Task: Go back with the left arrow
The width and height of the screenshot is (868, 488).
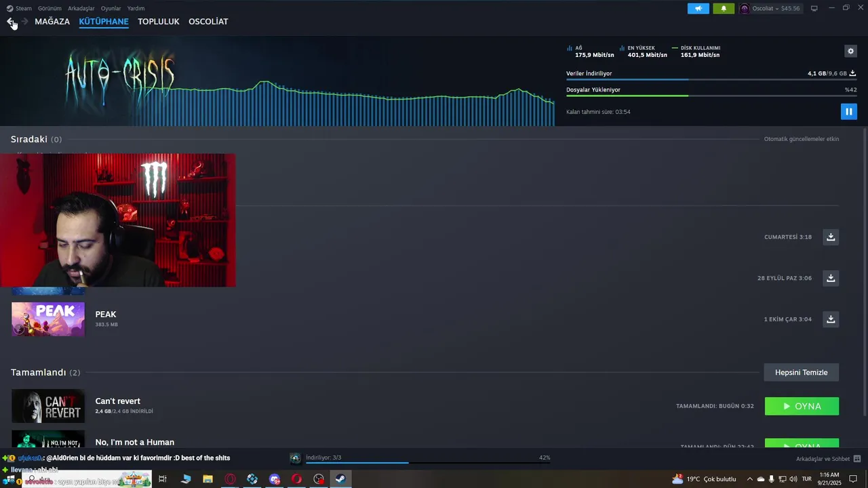Action: pyautogui.click(x=10, y=22)
